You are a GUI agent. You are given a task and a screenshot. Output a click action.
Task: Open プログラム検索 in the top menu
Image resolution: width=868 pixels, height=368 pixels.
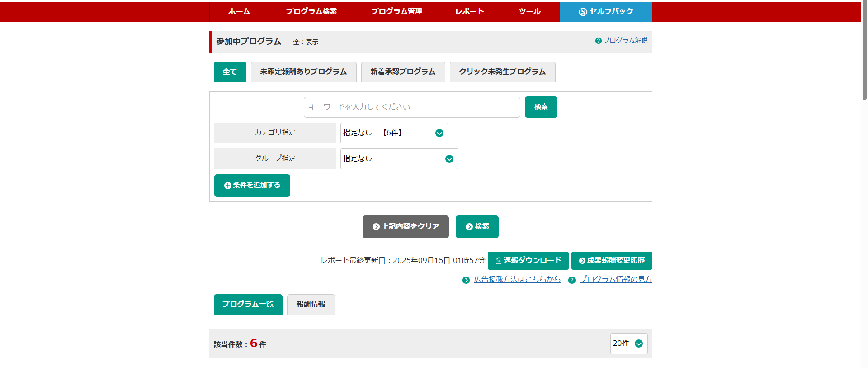pos(311,11)
